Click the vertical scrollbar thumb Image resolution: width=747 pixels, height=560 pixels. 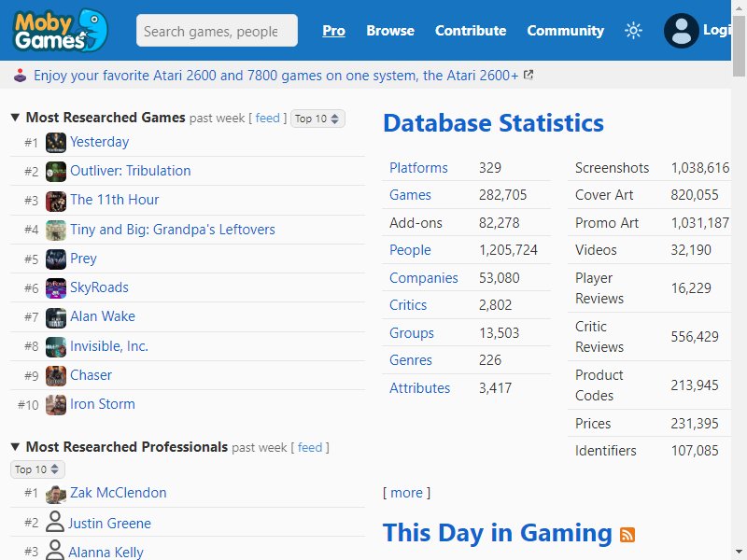(739, 45)
